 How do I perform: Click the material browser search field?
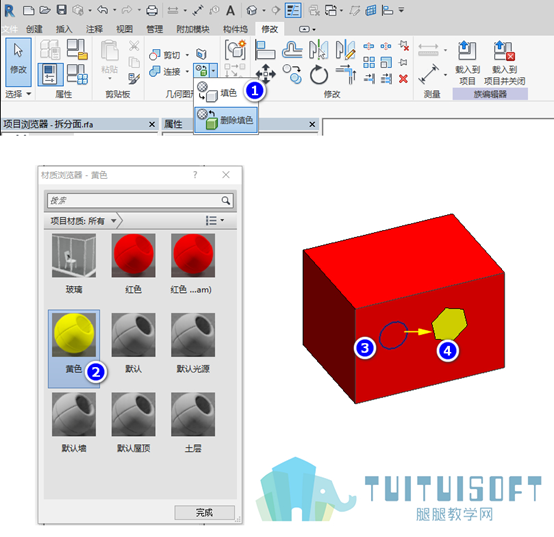[140, 201]
